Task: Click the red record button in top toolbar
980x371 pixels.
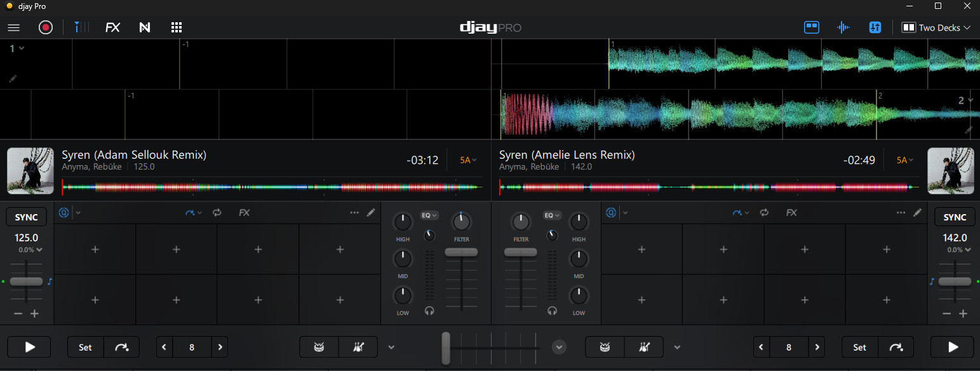Action: click(46, 27)
